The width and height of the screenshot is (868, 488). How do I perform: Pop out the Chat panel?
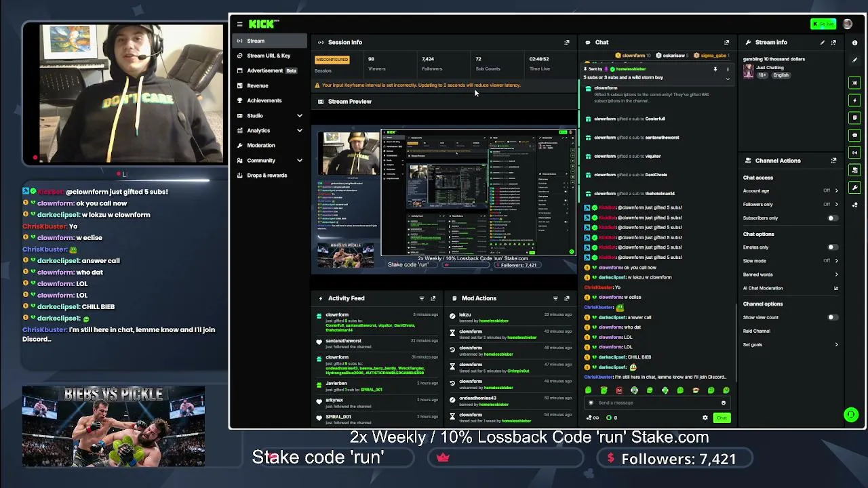pyautogui.click(x=726, y=42)
